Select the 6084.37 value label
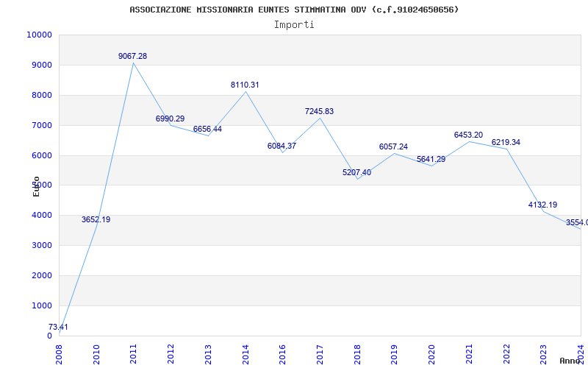Viewport: 588px width, 368px height. coord(282,146)
